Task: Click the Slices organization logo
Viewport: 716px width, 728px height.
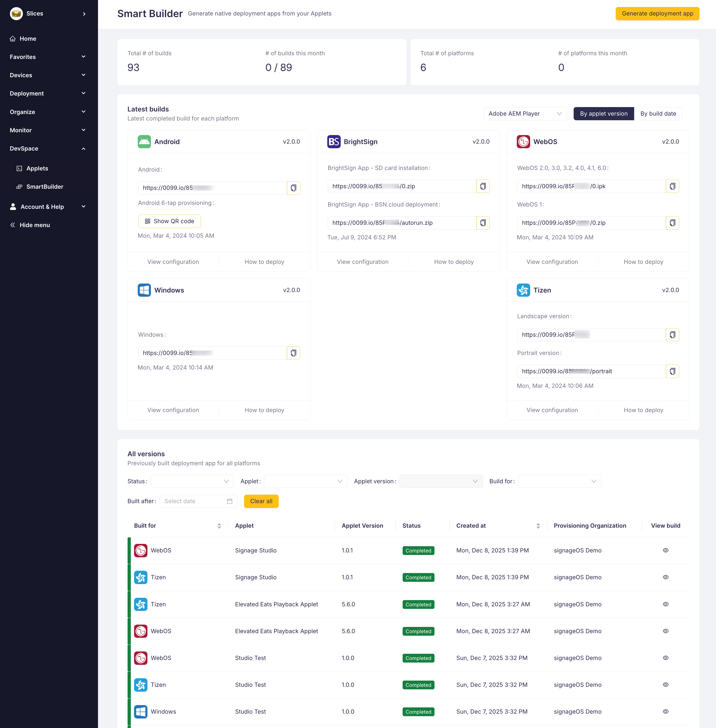Action: coord(16,14)
